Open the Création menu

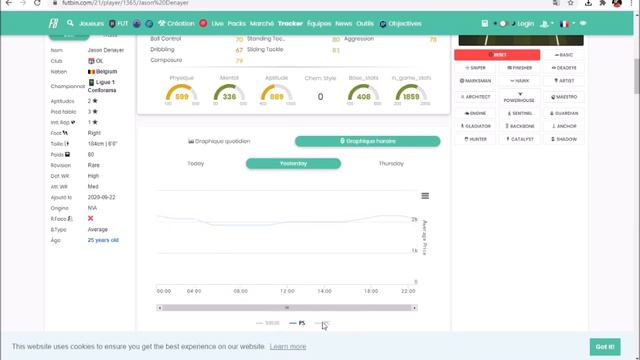176,24
